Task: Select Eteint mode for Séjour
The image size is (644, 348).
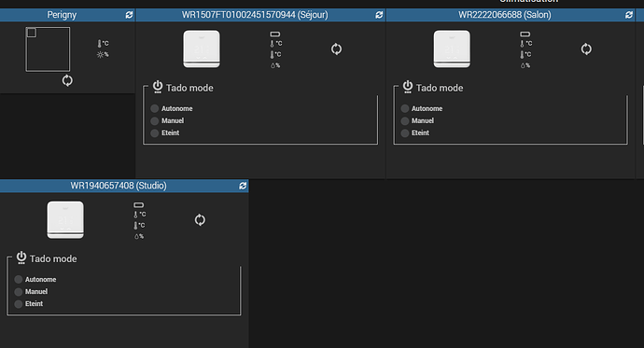Action: tap(154, 133)
